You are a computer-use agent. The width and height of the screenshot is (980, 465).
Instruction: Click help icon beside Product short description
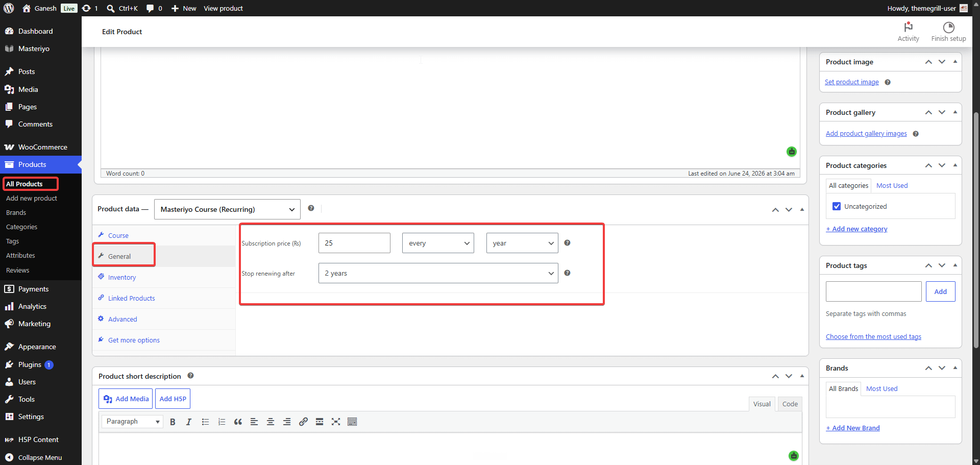[x=190, y=376]
